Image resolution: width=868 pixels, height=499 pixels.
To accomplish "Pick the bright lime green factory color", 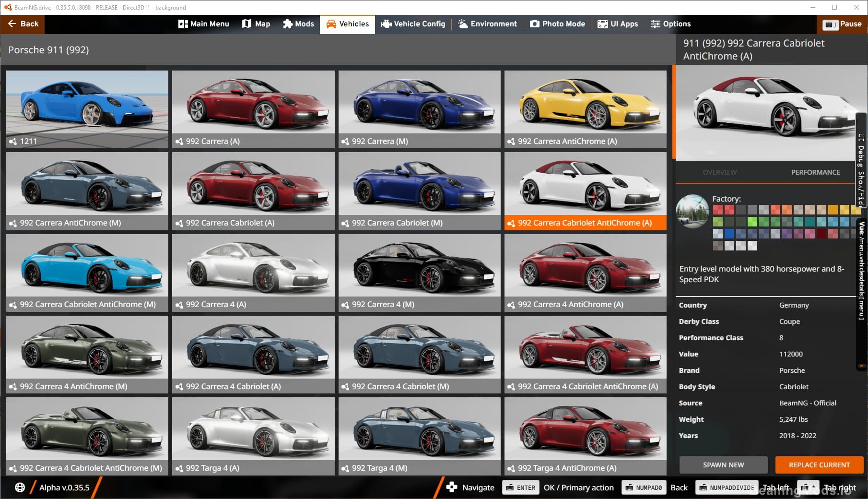I will (752, 222).
